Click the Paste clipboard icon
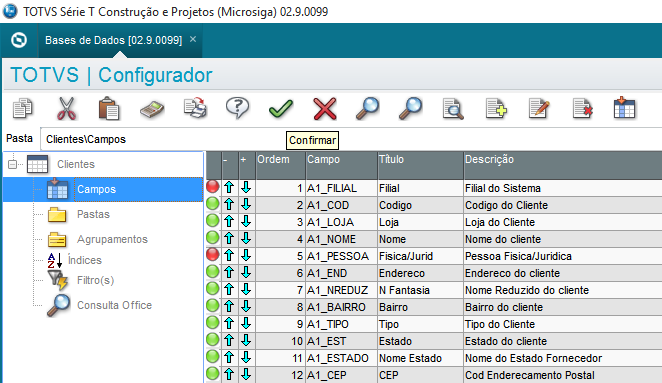The height and width of the screenshot is (383, 662). click(x=109, y=109)
